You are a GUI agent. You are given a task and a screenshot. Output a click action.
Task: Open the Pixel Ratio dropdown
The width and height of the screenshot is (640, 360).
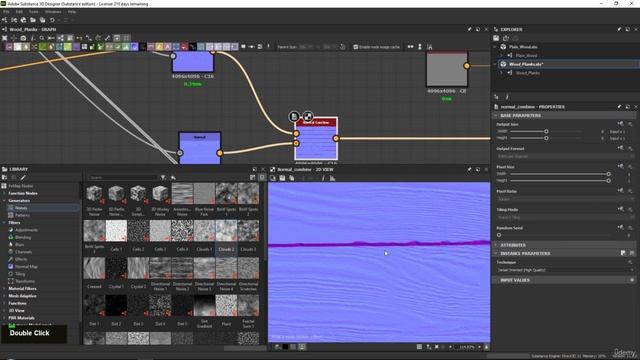click(565, 199)
